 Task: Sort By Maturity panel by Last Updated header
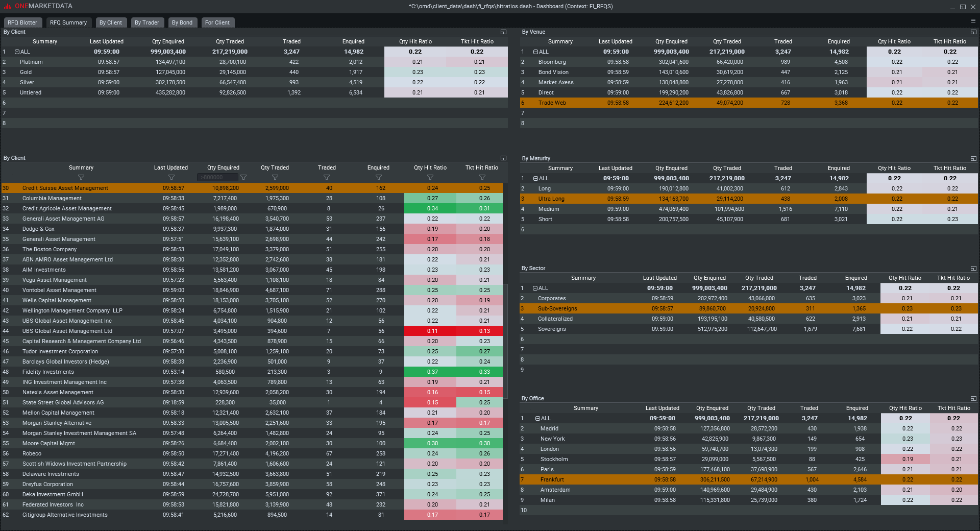[615, 168]
